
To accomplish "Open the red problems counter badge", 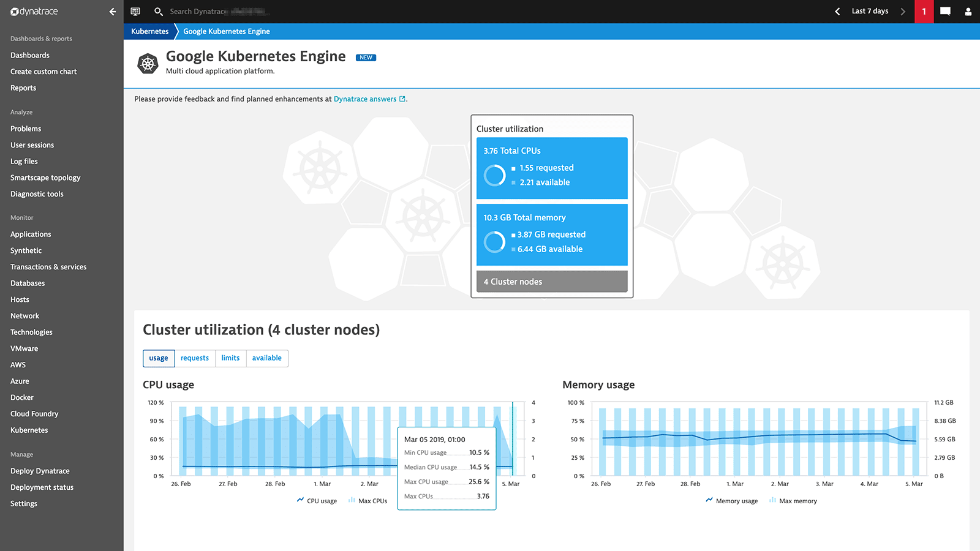I will [924, 12].
